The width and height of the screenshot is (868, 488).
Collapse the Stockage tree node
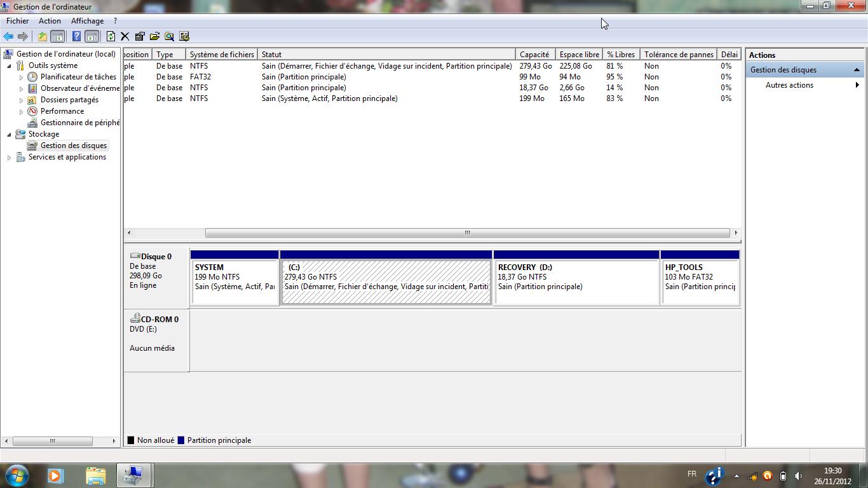(9, 134)
